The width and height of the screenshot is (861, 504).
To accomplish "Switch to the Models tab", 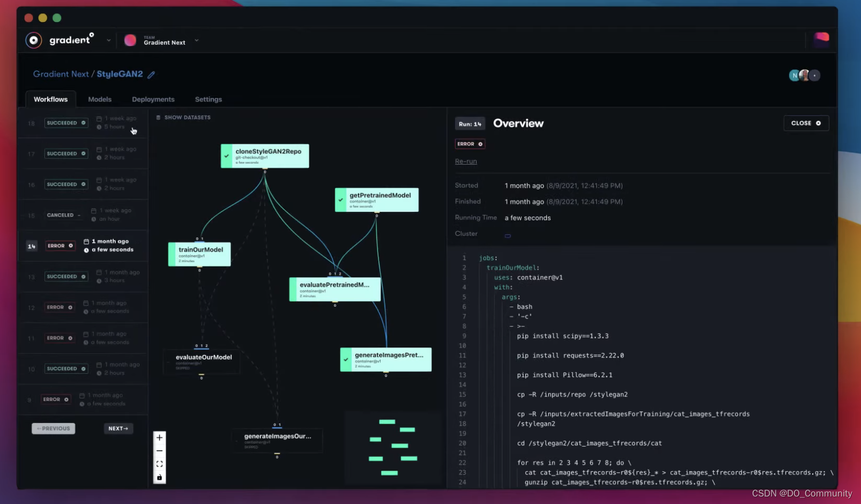I will click(100, 99).
